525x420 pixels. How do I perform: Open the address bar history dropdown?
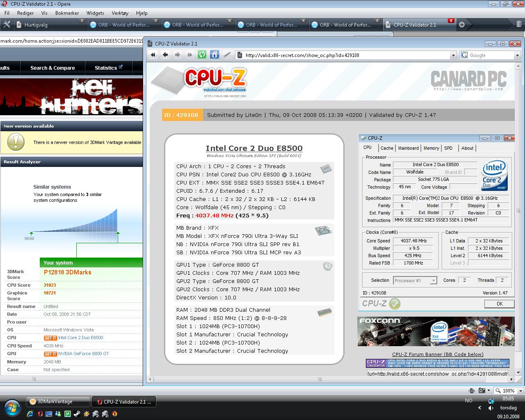453,55
